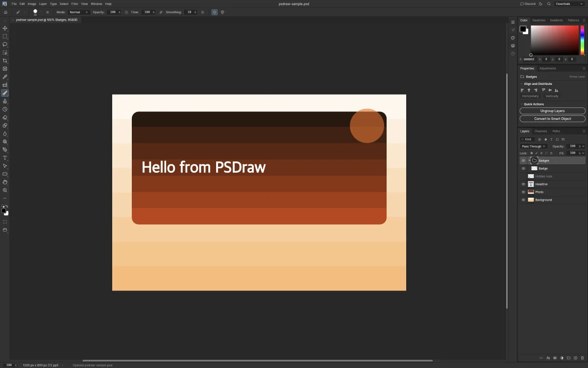Switch to the Adjustments tab
This screenshot has height=368, width=588.
pos(548,68)
